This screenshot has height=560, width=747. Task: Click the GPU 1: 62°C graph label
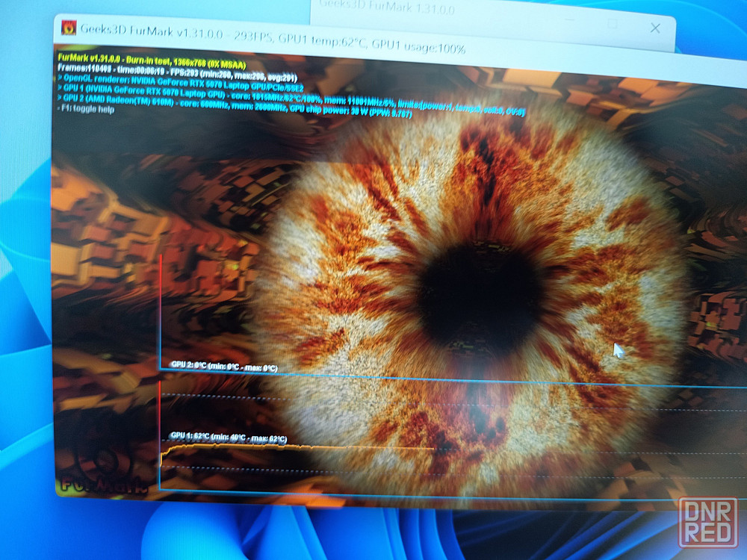229,437
